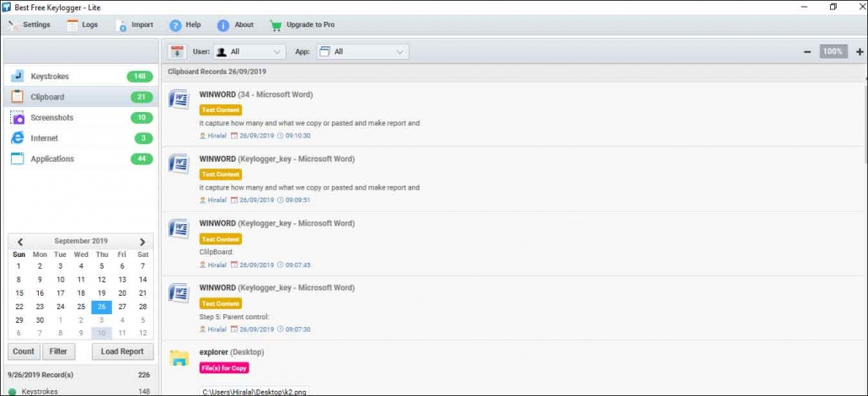Click the Upgrade to Pro cart icon
Viewport: 868px width, 396px height.
tap(276, 25)
